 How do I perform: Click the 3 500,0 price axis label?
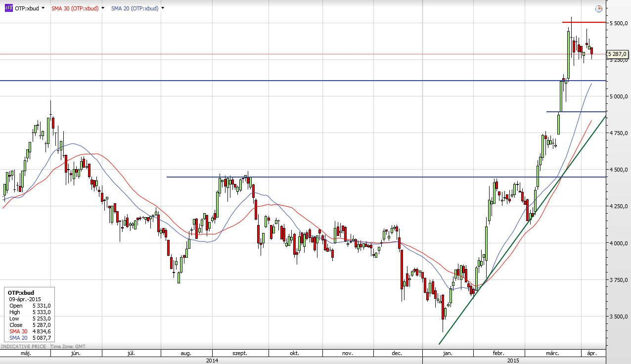click(618, 317)
